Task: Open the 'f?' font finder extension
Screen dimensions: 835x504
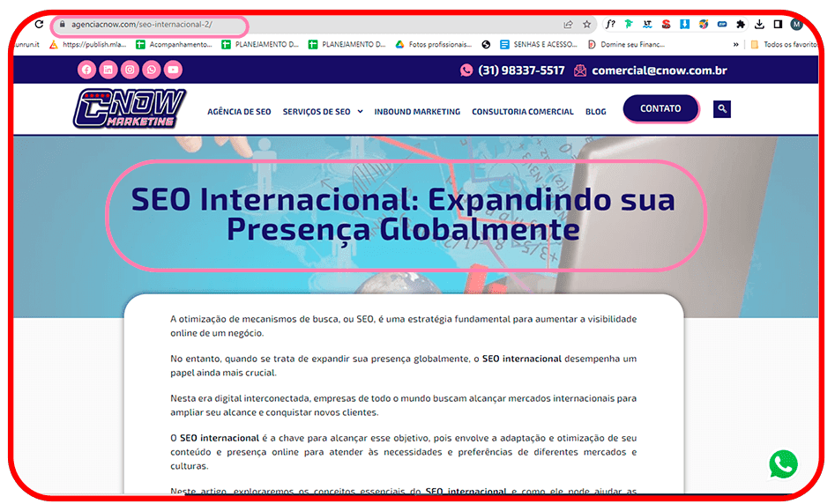Action: [610, 24]
